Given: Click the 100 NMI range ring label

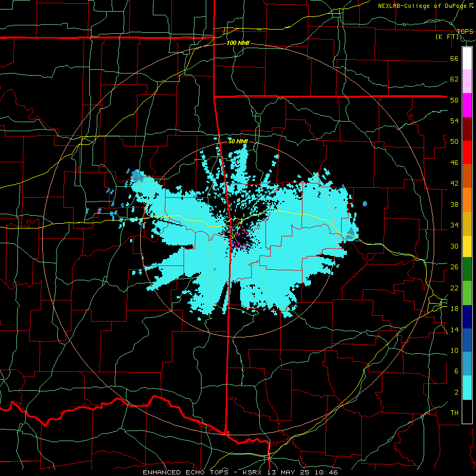Looking at the screenshot, I should (x=238, y=43).
